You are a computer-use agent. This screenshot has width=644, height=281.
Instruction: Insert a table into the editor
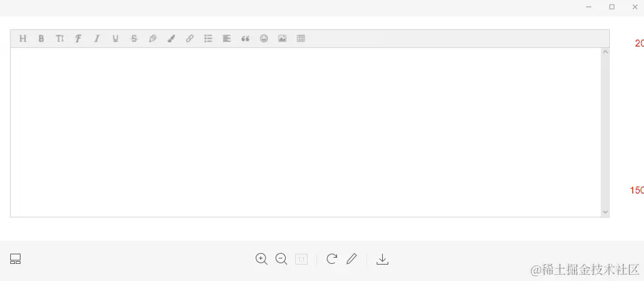coord(301,38)
